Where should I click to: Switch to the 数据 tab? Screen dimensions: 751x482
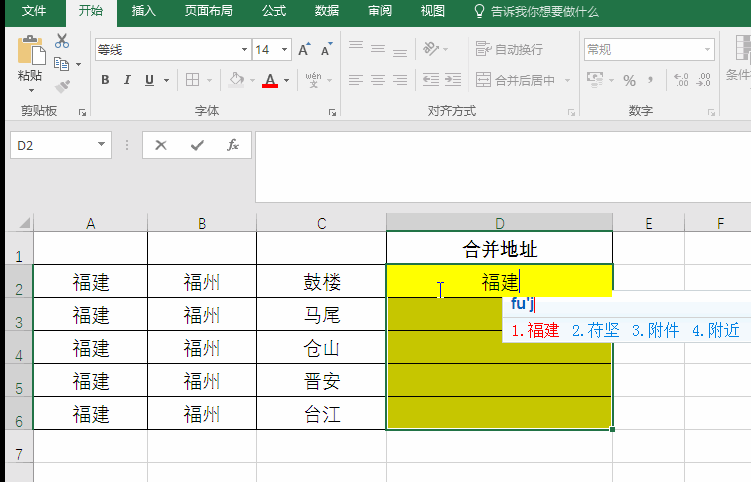(x=327, y=11)
